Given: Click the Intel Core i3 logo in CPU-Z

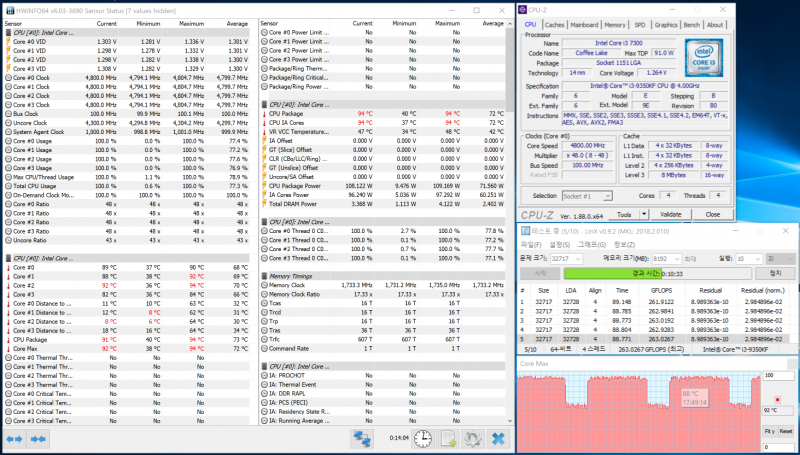Looking at the screenshot, I should tap(704, 58).
